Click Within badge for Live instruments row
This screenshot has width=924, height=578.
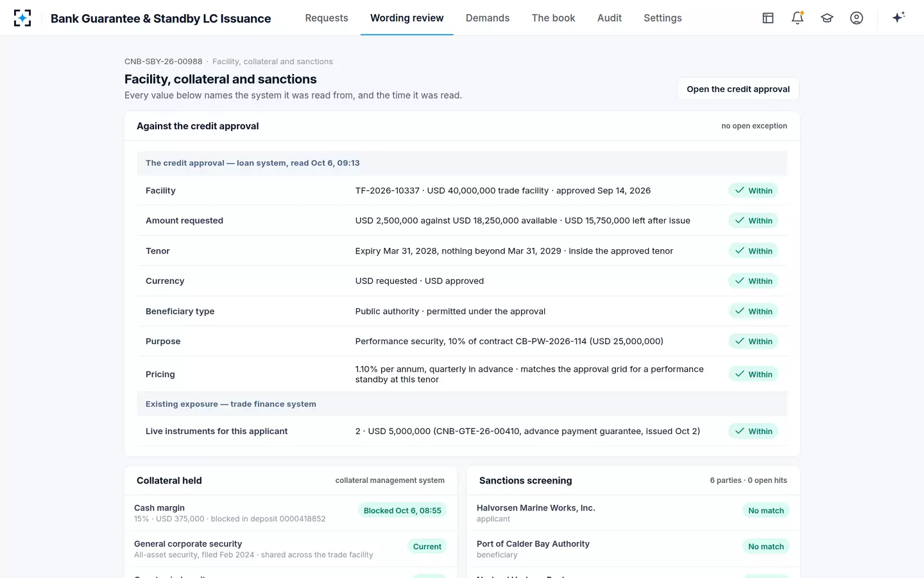coord(753,432)
